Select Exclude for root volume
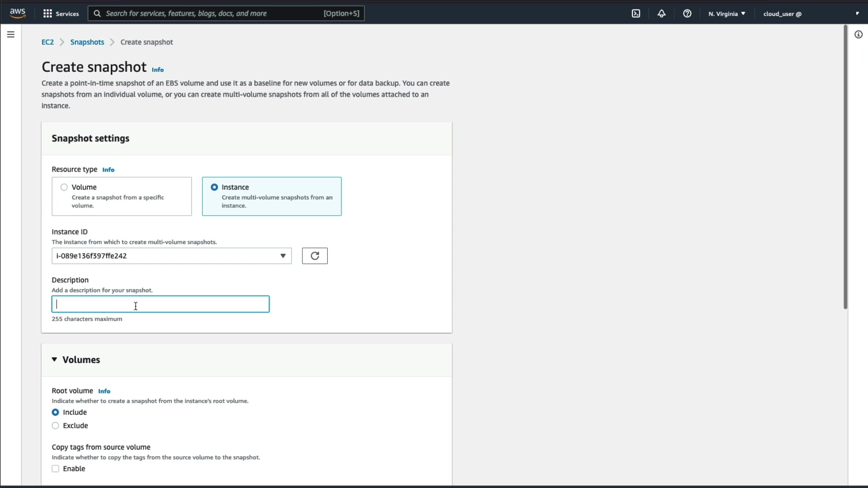 tap(55, 426)
